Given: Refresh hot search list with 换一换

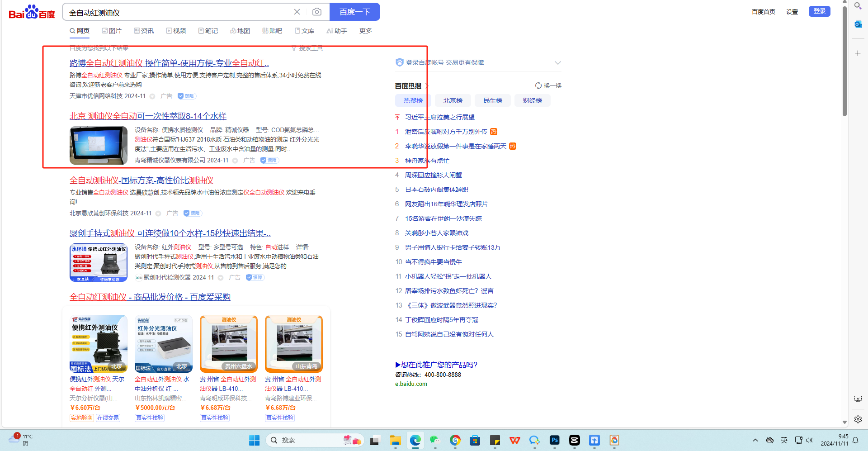Looking at the screenshot, I should [548, 85].
